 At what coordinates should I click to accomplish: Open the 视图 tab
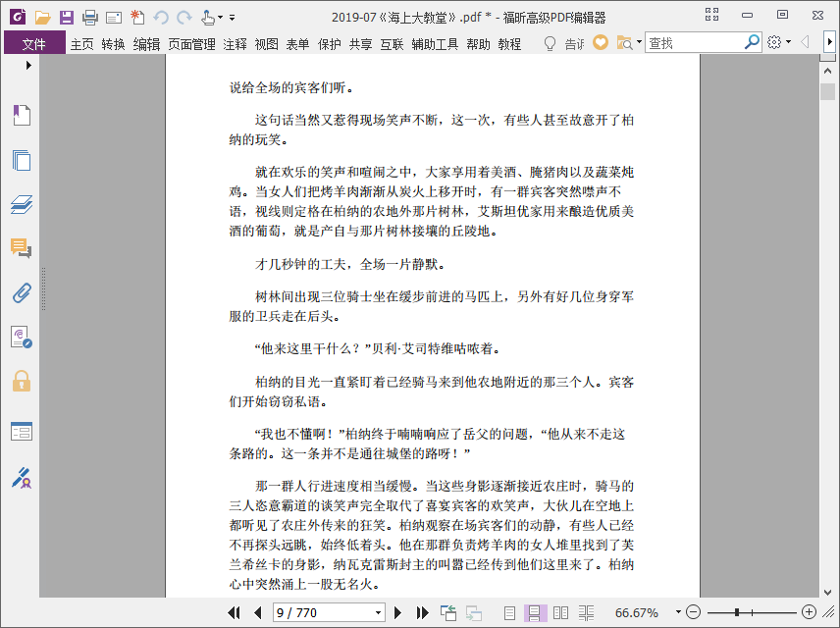[x=266, y=44]
